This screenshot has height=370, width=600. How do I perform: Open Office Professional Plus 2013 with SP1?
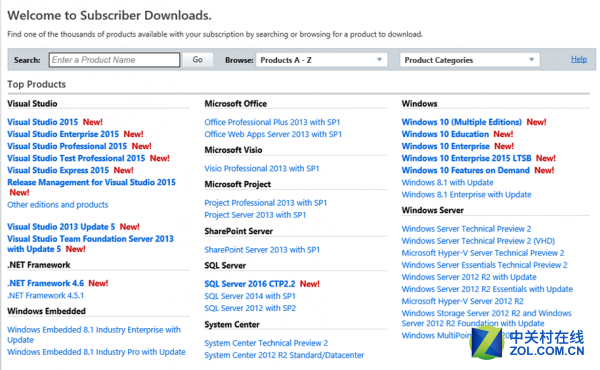tap(272, 122)
